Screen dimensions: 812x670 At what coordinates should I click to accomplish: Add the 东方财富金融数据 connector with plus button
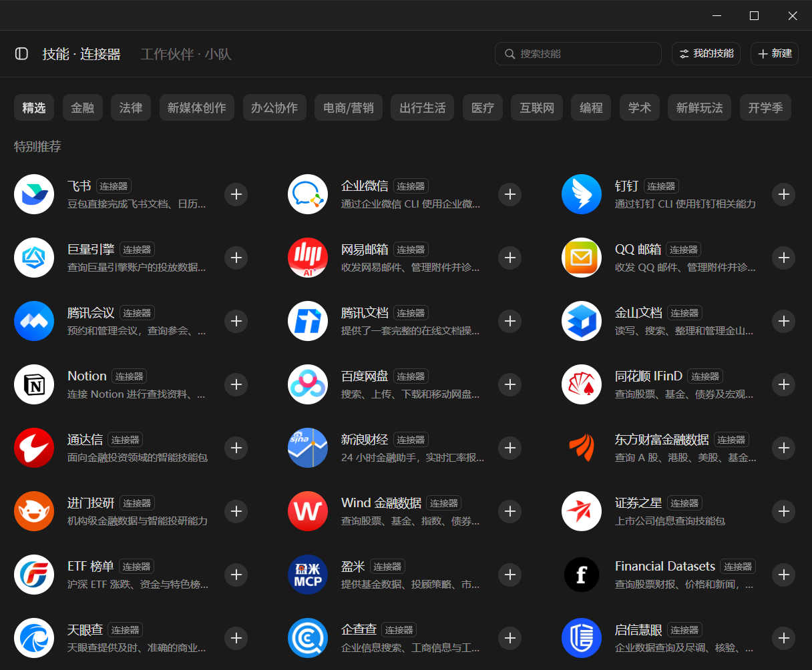pyautogui.click(x=784, y=448)
